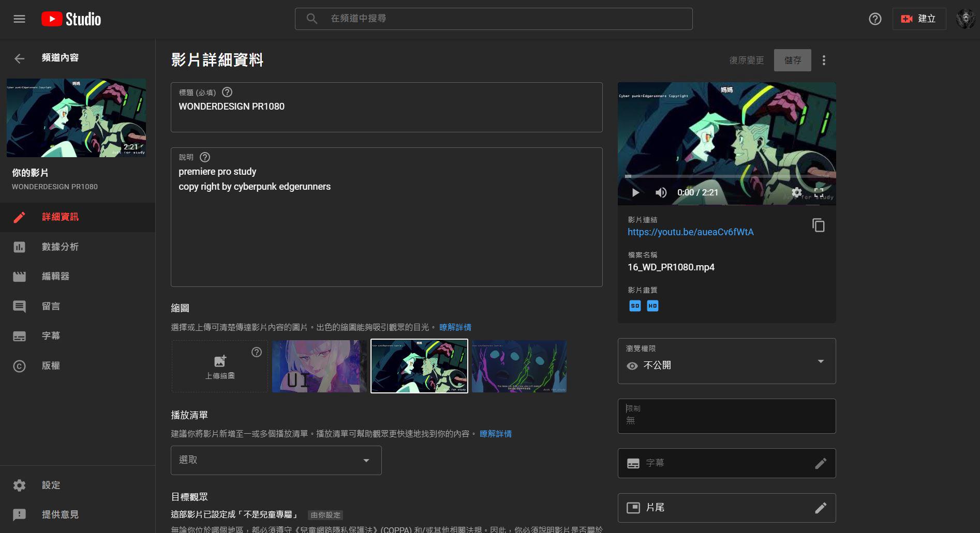Open video player settings gear
This screenshot has height=533, width=980.
(797, 193)
